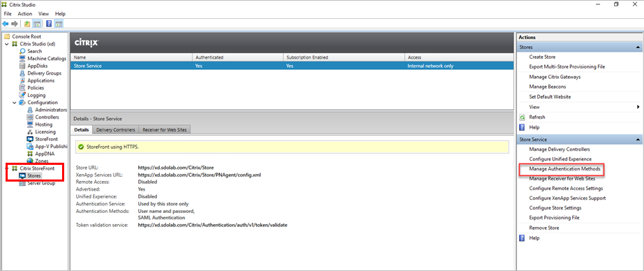Open the View menu in menu bar
Screen dimensions: 644x271
(43, 14)
